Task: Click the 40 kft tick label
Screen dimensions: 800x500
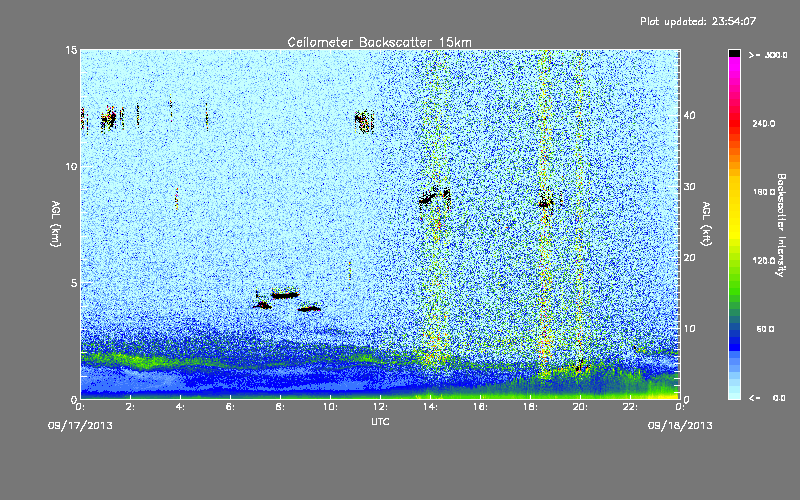Action: pyautogui.click(x=689, y=115)
